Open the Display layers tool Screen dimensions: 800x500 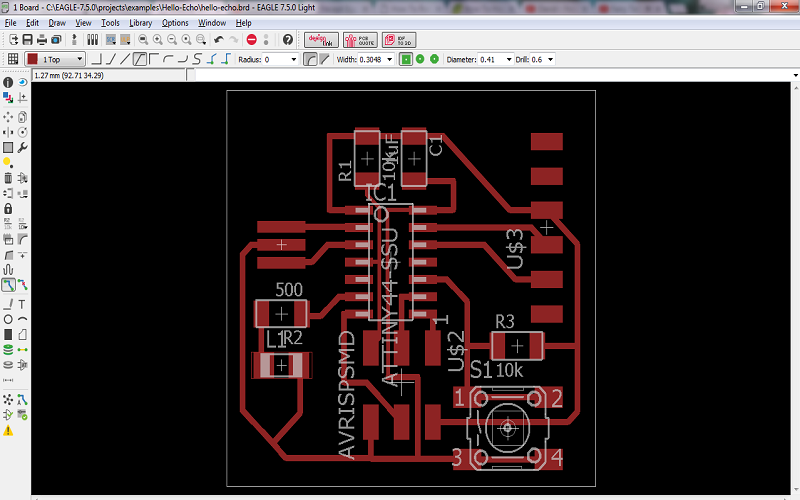8,97
